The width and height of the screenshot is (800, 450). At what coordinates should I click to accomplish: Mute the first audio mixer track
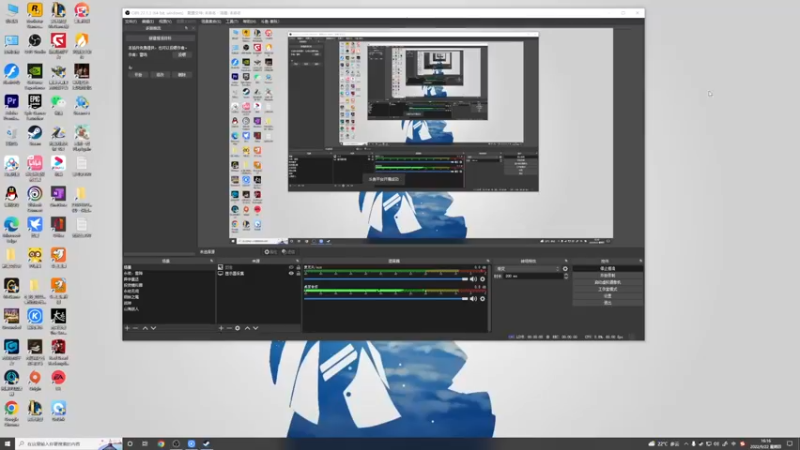tap(473, 279)
